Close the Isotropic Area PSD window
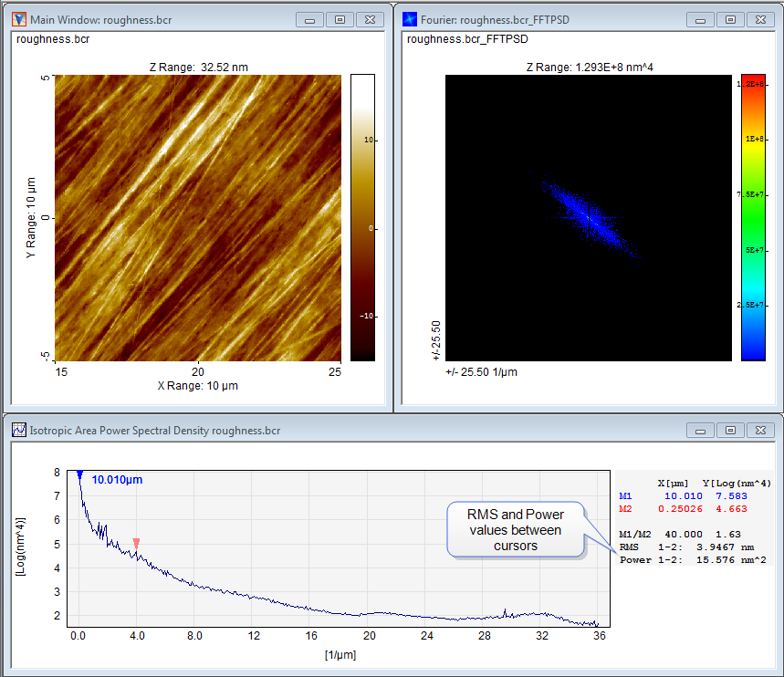This screenshot has width=784, height=677. click(x=760, y=431)
